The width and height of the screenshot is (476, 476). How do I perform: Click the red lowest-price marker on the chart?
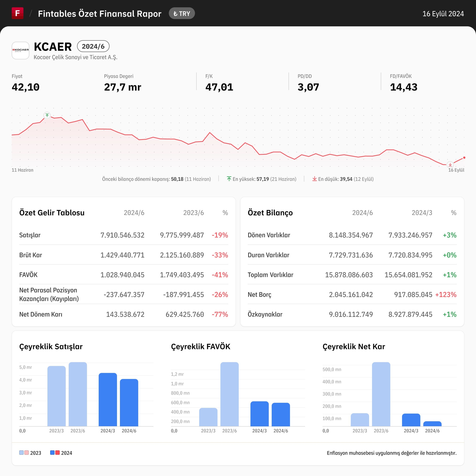click(450, 165)
